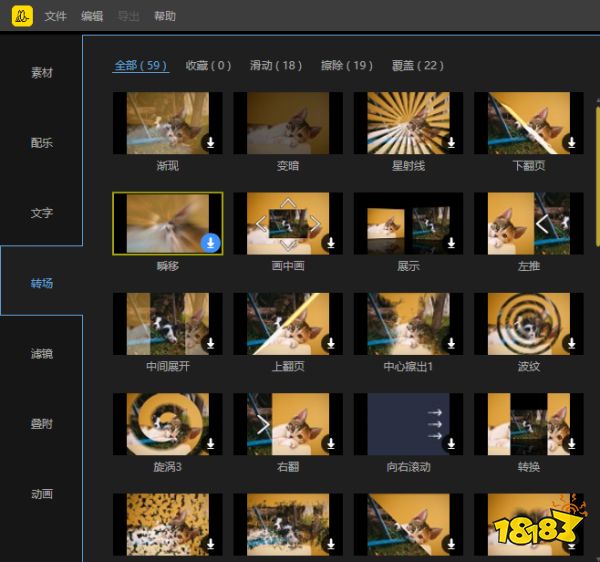Image resolution: width=600 pixels, height=562 pixels.
Task: Click the download icon on 渐现 transition
Action: pos(210,143)
